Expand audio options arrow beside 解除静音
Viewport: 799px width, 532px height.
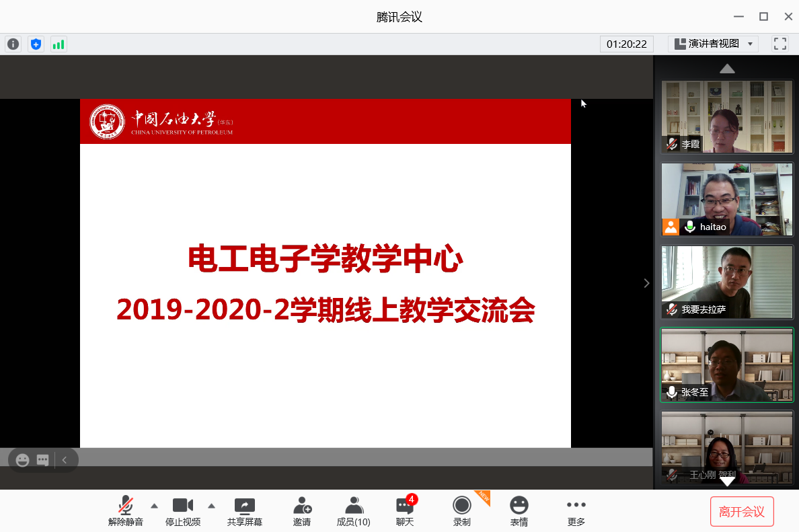(154, 506)
